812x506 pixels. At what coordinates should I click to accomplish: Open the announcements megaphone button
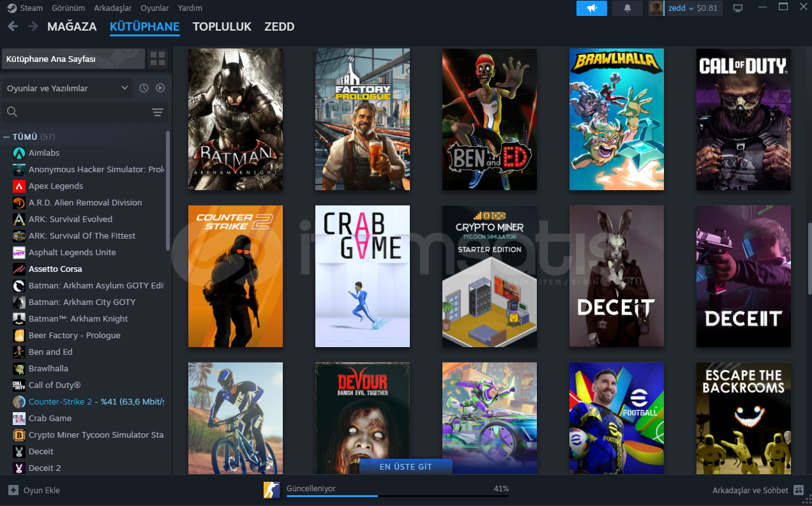[x=592, y=8]
